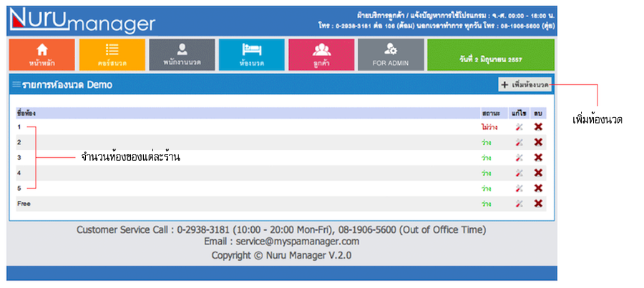Click the green date banner
This screenshot has width=644, height=288.
(490, 55)
